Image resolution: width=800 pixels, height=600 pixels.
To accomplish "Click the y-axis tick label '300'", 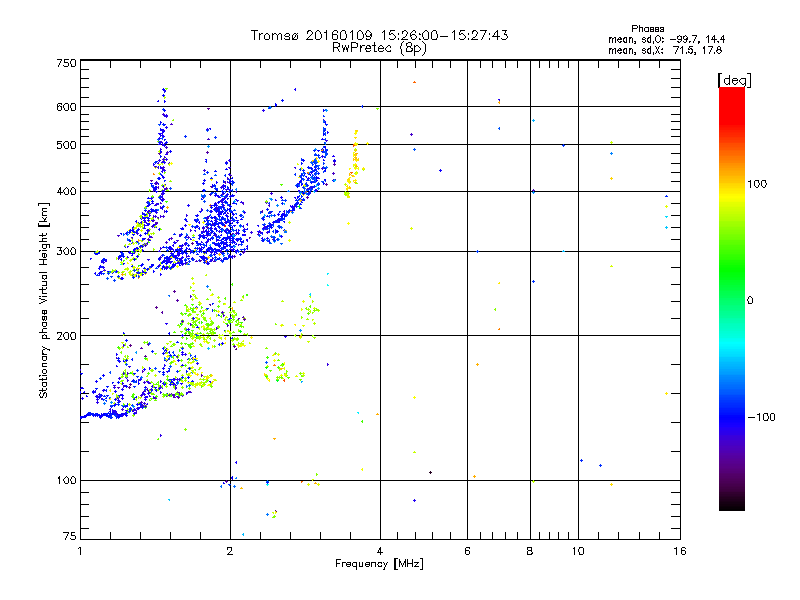I will [x=67, y=252].
